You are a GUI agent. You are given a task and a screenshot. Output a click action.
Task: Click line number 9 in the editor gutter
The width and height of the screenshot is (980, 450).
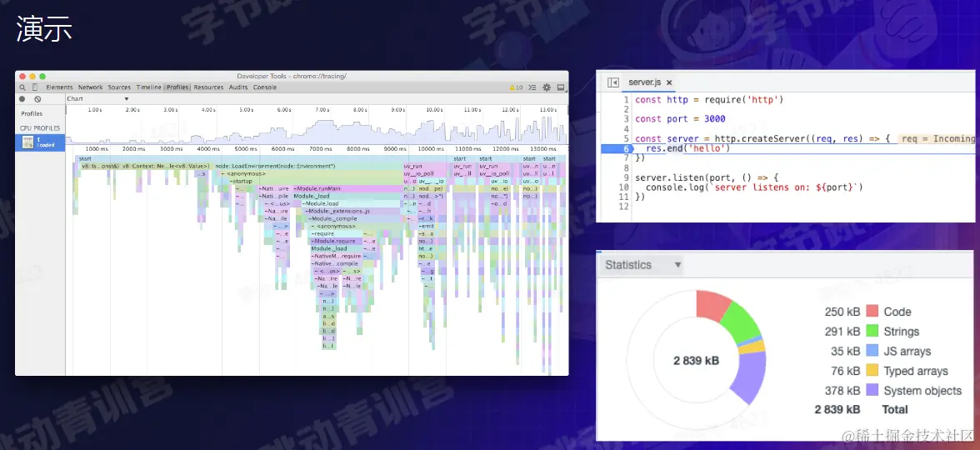coord(626,177)
